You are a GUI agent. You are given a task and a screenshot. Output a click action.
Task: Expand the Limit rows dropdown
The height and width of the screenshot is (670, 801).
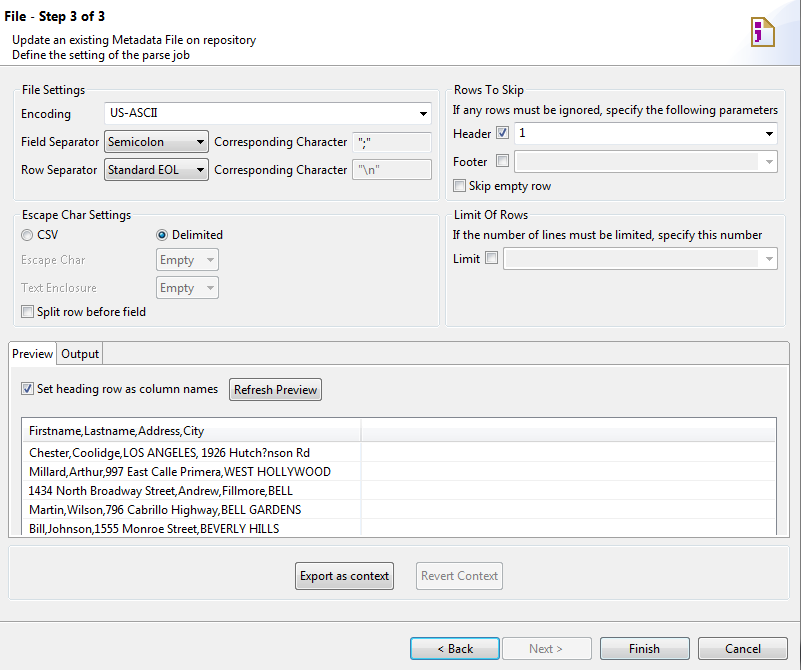coord(769,259)
